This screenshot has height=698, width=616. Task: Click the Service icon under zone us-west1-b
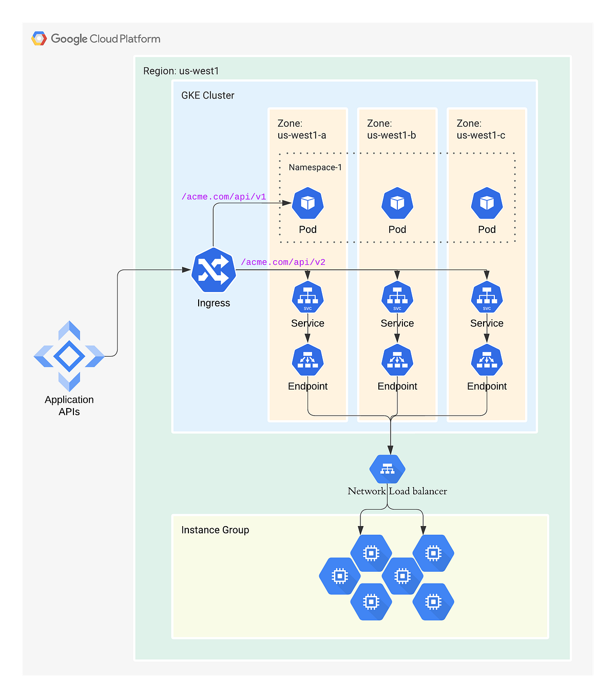[x=397, y=297]
